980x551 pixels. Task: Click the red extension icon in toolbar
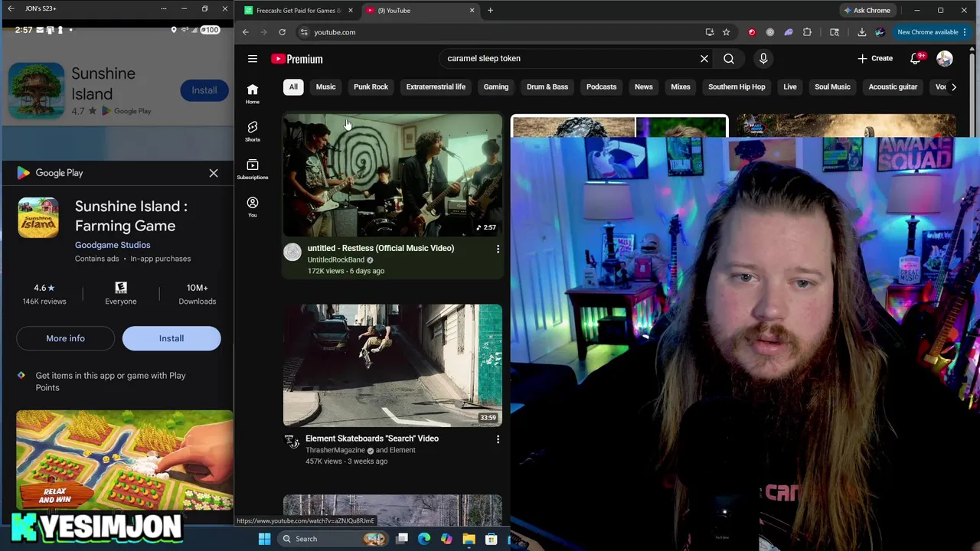pos(752,32)
